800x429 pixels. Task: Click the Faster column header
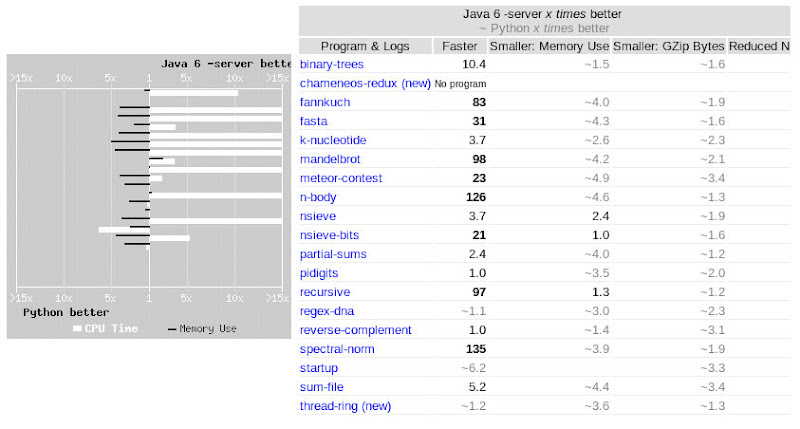point(460,46)
